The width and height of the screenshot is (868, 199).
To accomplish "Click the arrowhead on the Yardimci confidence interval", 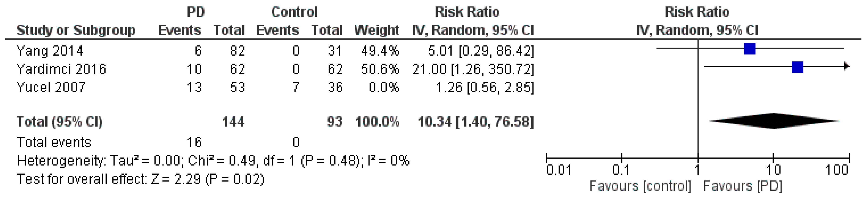I will (x=846, y=67).
